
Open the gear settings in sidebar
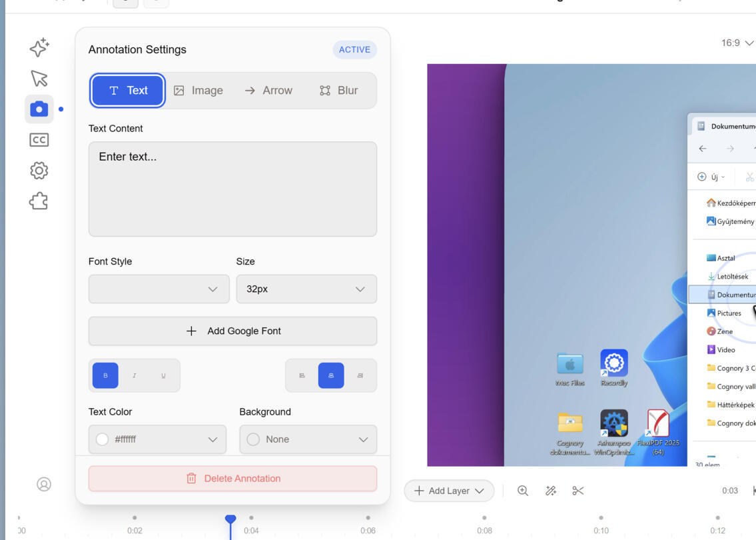39,171
